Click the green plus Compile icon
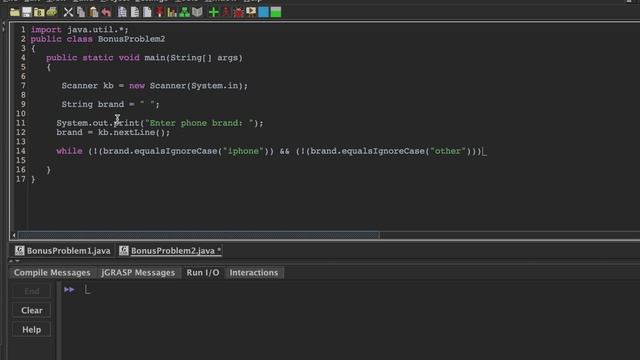The width and height of the screenshot is (640, 360). (x=213, y=12)
